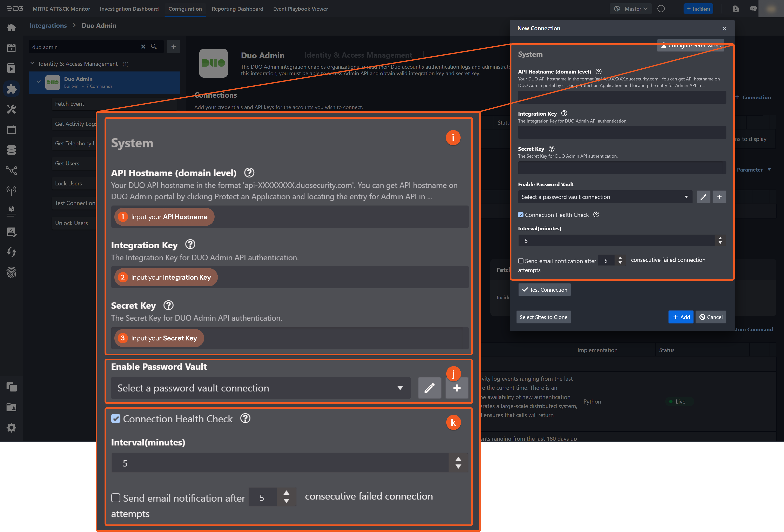
Task: Switch to the Reporting Dashboard tab
Action: click(x=237, y=9)
